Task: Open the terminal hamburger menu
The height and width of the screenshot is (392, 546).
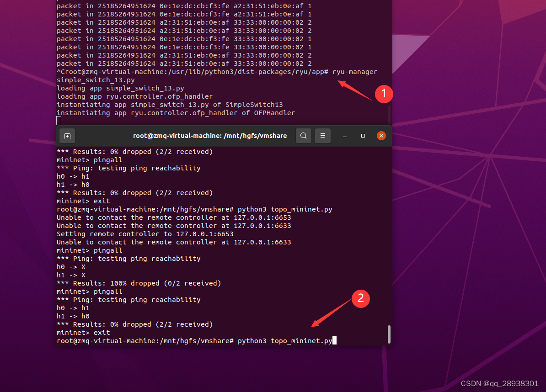Action: (323, 136)
